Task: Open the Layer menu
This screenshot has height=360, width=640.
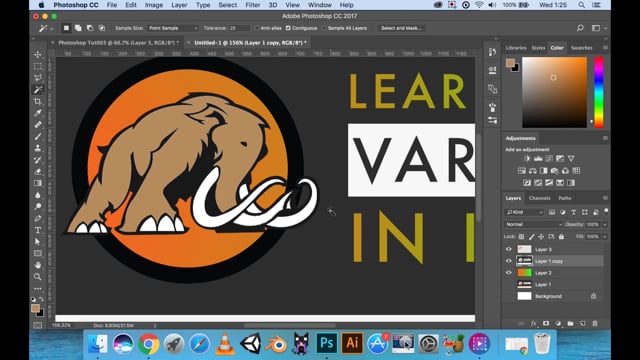Action: point(179,5)
